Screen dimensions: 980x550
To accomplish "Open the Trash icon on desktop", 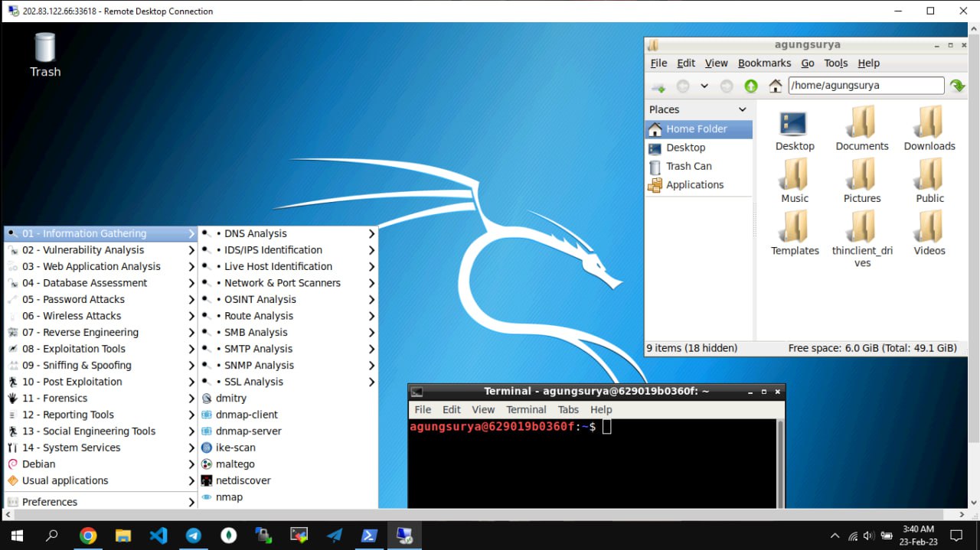I will click(45, 54).
